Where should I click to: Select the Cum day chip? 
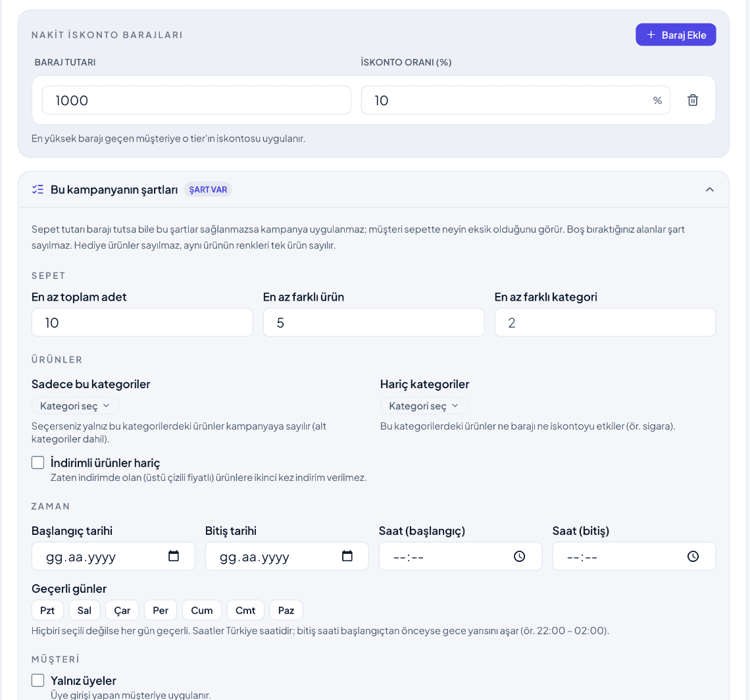point(202,610)
